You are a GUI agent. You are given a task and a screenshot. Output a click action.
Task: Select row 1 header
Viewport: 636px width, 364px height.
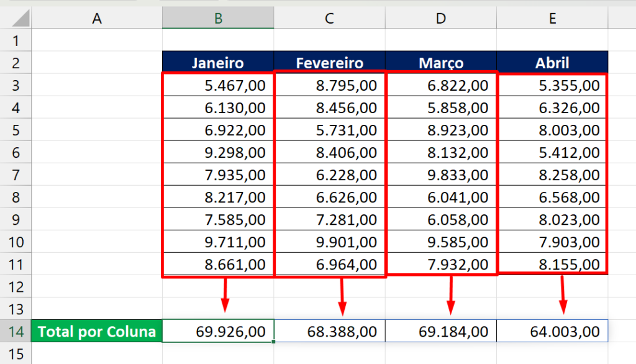16,40
